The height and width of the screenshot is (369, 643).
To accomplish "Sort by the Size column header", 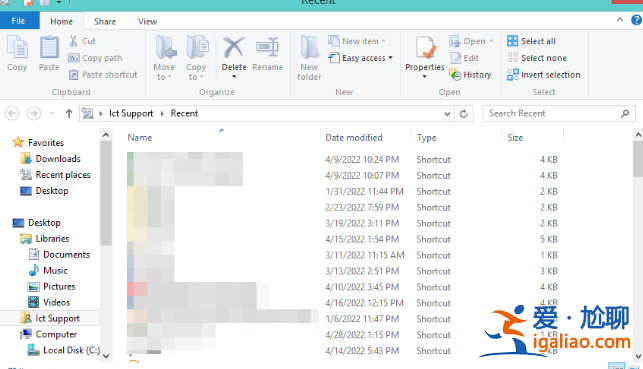I will 515,137.
